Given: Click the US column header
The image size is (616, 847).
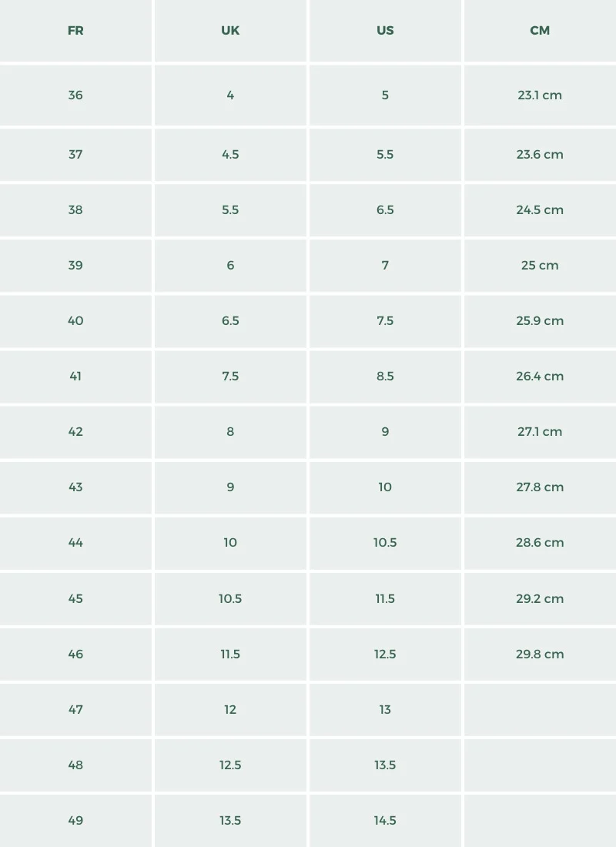Looking at the screenshot, I should 385,31.
